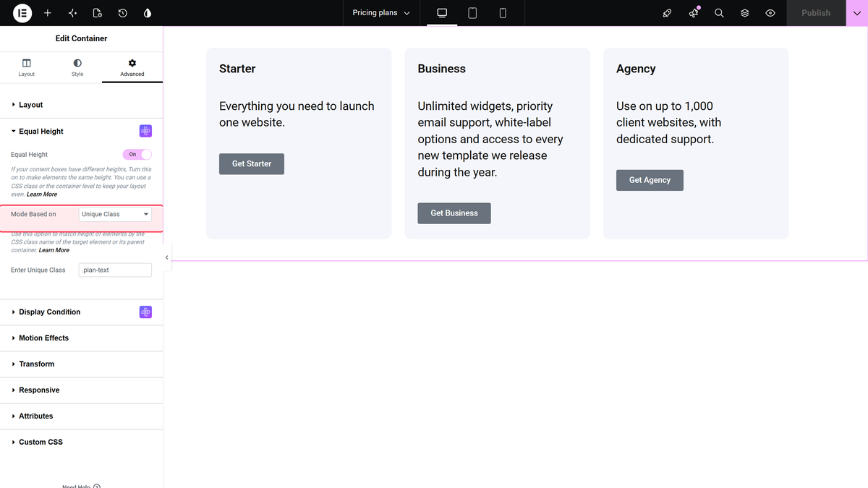Select the Starter plan heading
868x488 pixels.
tap(237, 69)
